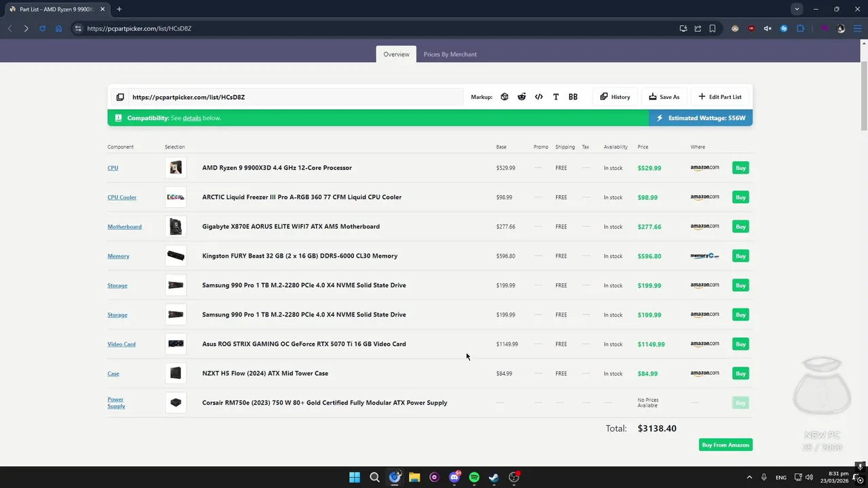The image size is (868, 488).
Task: Open the Shazam extension icon
Action: pos(784,28)
